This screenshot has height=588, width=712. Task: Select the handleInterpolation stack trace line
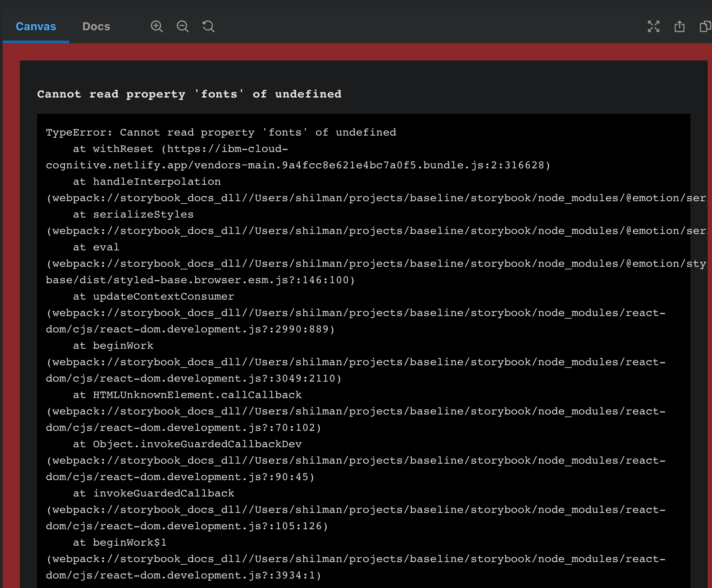[156, 181]
